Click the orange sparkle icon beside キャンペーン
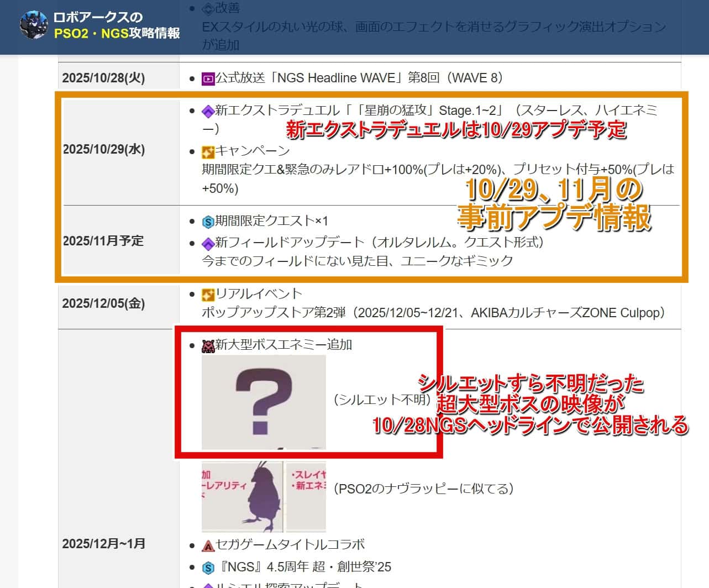 [x=208, y=151]
